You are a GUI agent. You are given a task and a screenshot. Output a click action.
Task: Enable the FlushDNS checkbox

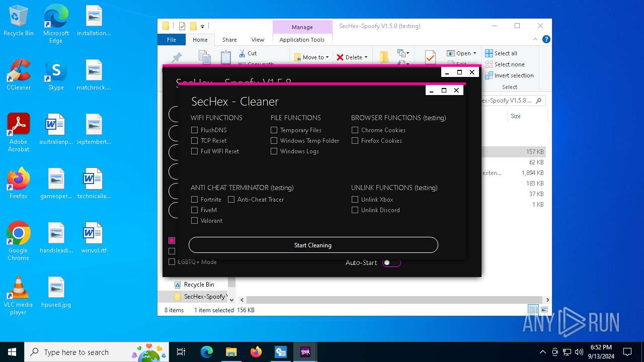coord(194,130)
